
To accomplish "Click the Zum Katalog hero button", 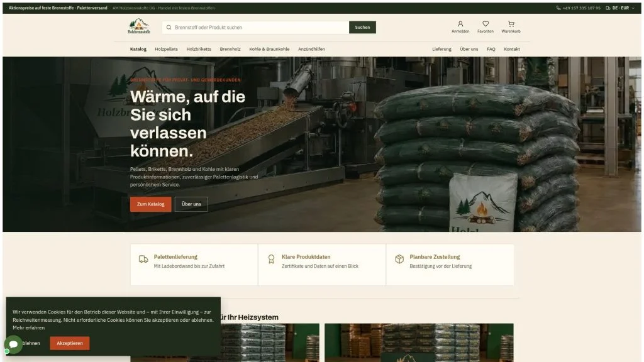I will (151, 204).
